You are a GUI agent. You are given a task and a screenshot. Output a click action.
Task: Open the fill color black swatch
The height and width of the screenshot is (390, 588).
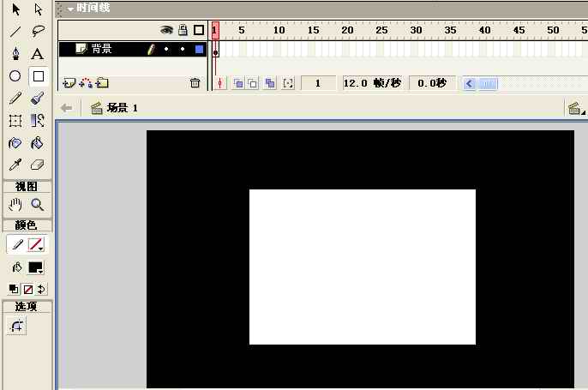(35, 267)
